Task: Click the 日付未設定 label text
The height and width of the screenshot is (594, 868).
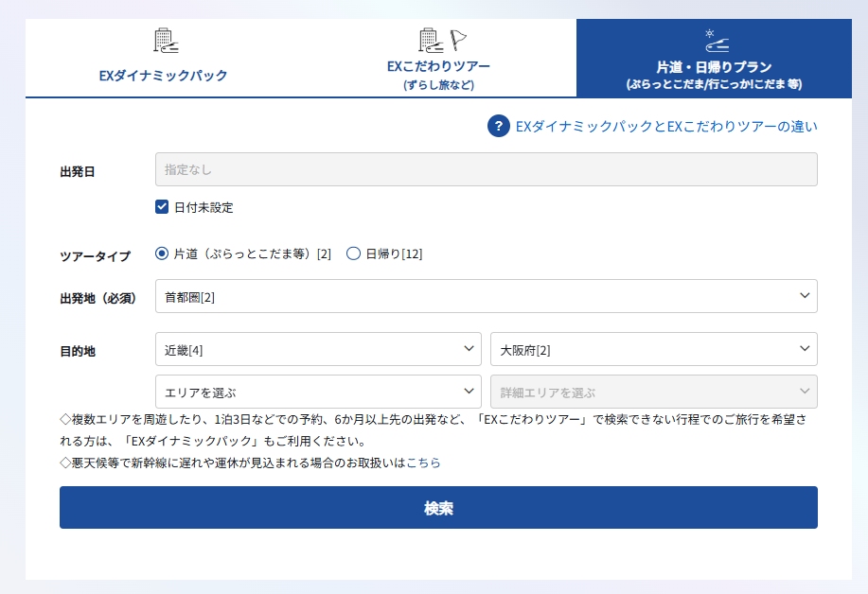Action: 204,208
